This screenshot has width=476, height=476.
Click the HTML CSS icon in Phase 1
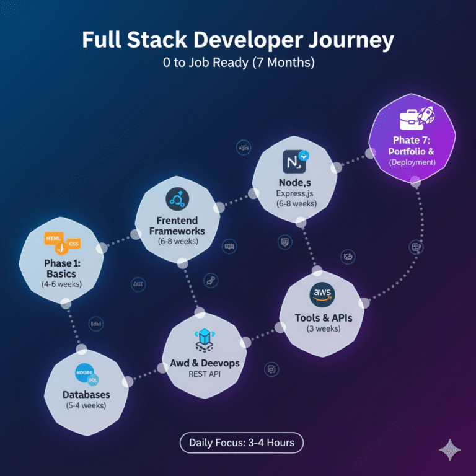click(x=62, y=243)
